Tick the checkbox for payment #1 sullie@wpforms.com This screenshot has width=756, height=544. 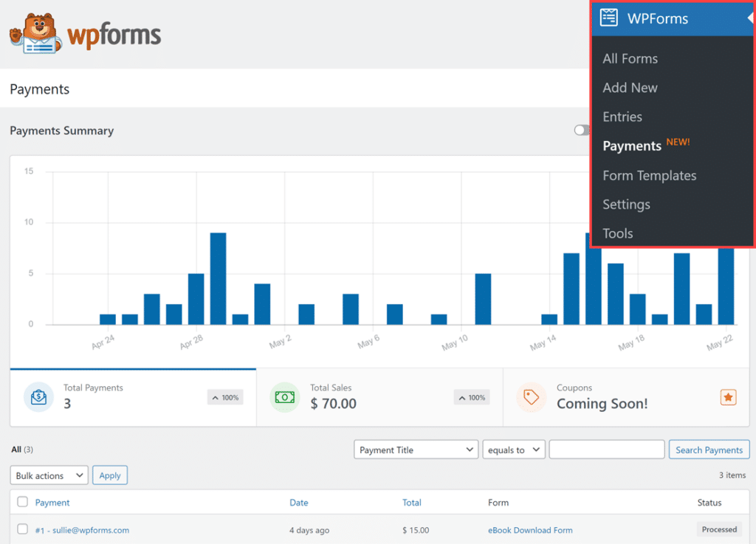[x=22, y=529]
